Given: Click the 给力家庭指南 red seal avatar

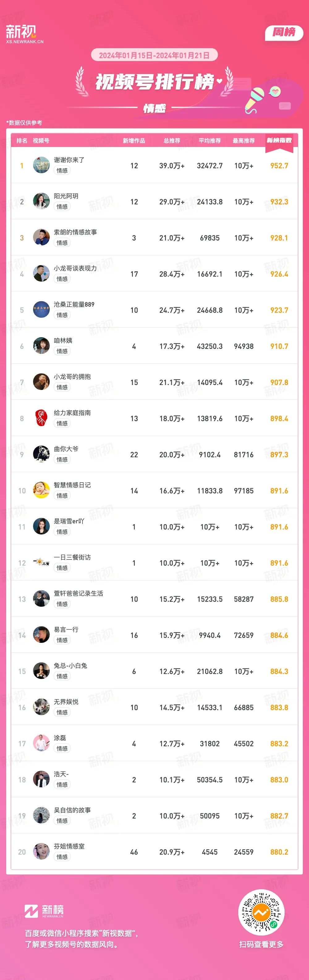Looking at the screenshot, I should click(41, 418).
